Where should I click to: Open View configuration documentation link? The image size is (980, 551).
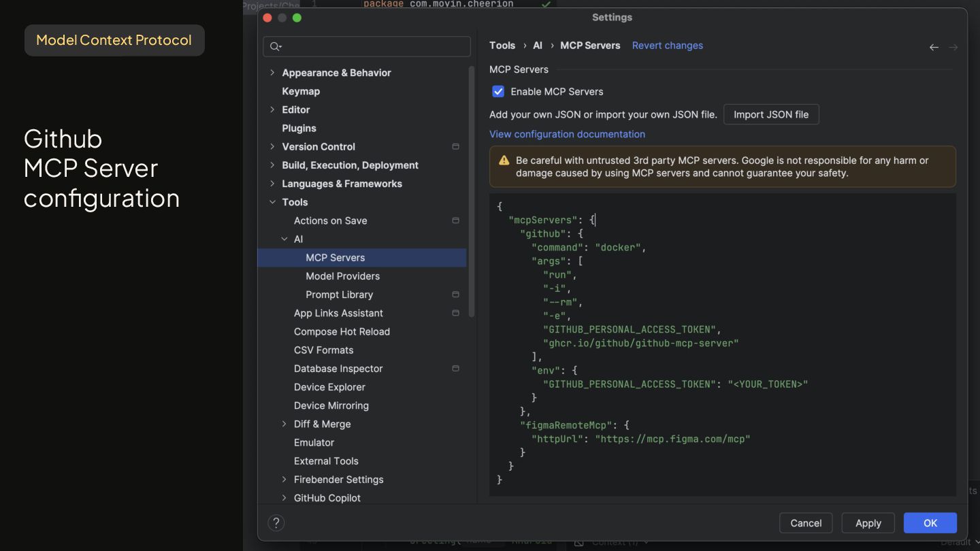point(567,134)
